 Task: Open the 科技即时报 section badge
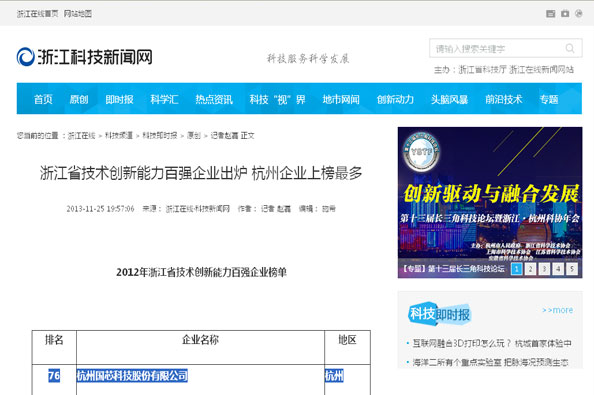coord(439,314)
